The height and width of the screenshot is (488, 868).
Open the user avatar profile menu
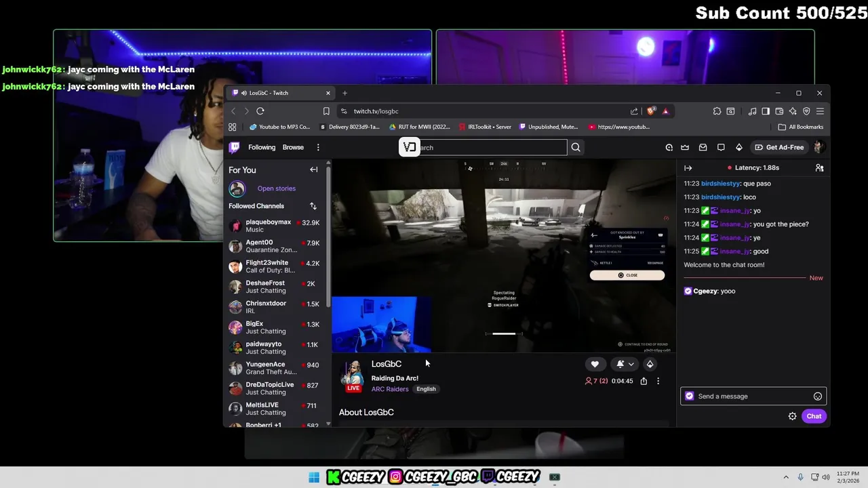819,147
